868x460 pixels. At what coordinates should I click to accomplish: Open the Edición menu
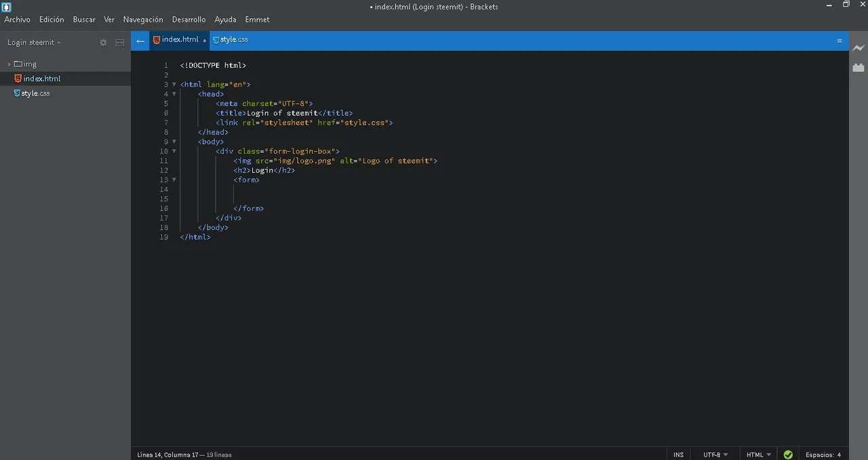(x=52, y=20)
